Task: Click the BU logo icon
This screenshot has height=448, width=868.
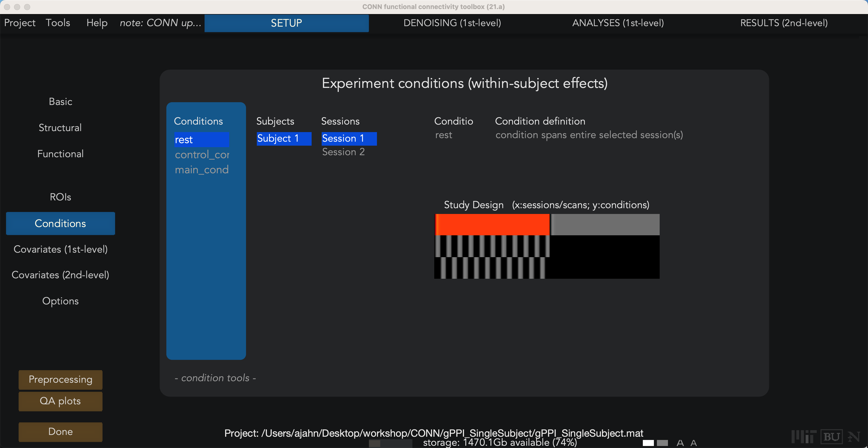Action: click(831, 436)
